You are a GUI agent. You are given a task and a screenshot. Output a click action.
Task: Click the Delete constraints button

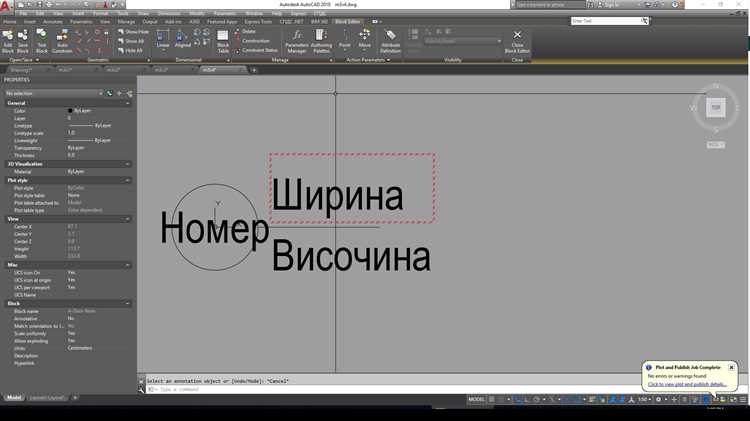point(245,32)
